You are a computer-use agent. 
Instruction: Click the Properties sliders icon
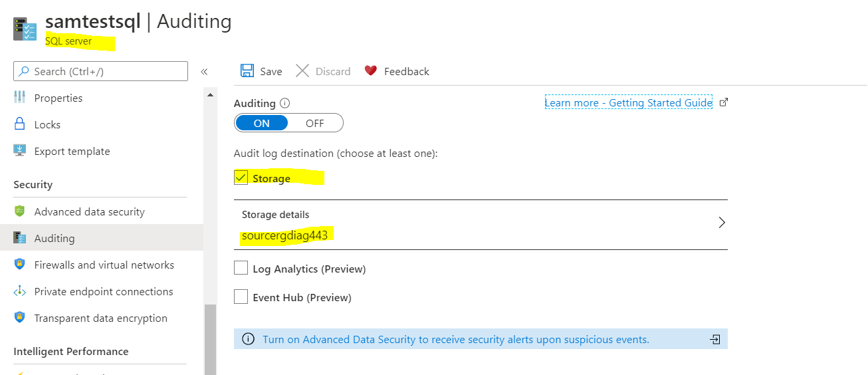coord(20,98)
